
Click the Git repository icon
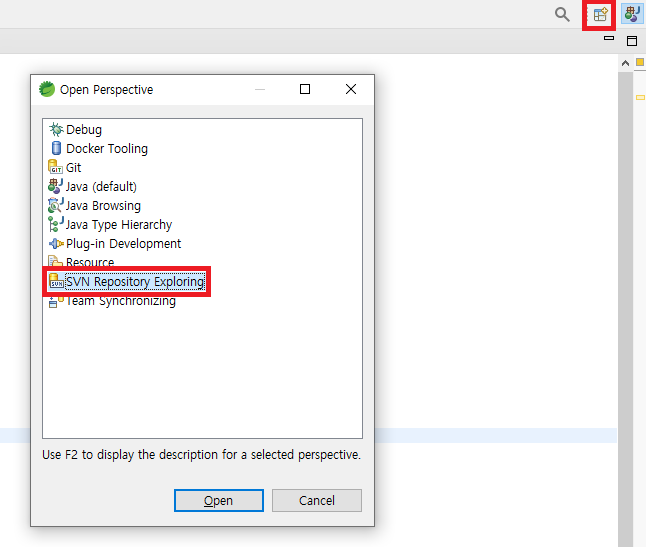[55, 167]
